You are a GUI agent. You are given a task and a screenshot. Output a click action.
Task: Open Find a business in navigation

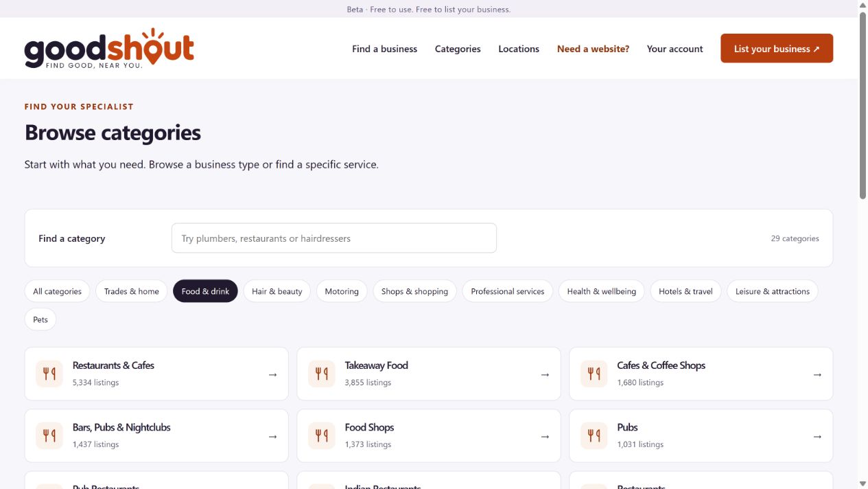point(384,49)
